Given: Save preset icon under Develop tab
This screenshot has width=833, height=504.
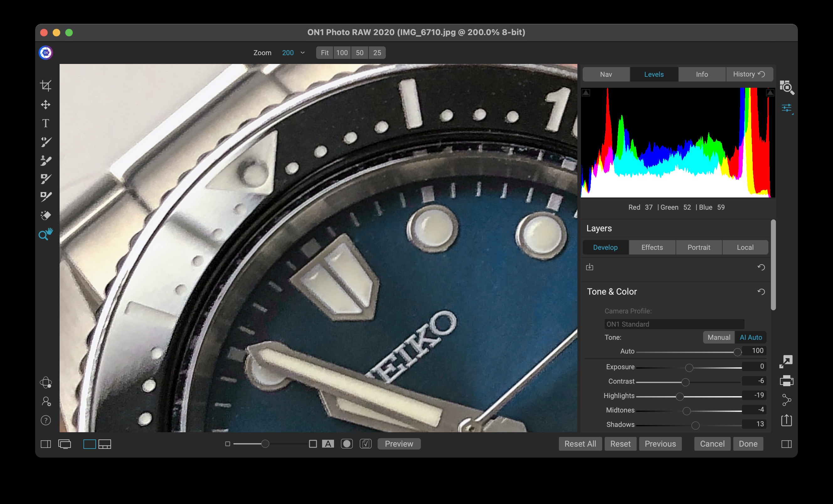Looking at the screenshot, I should [x=590, y=267].
